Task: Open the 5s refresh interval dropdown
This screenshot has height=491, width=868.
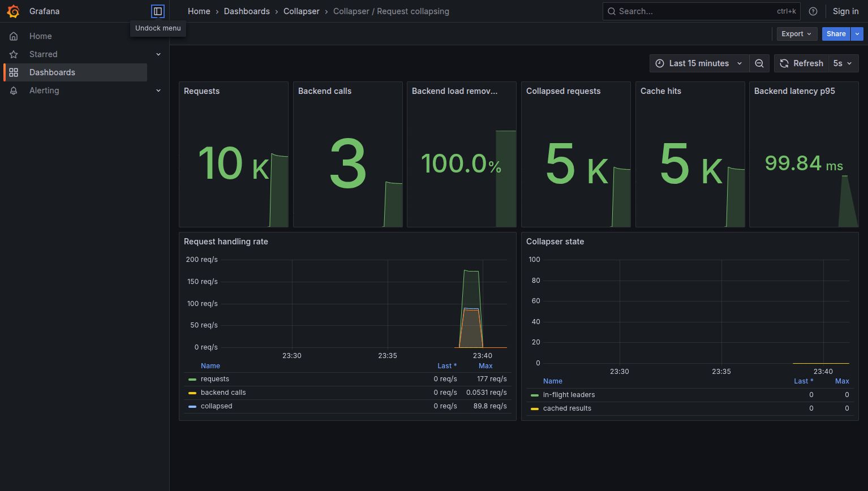Action: (x=843, y=63)
